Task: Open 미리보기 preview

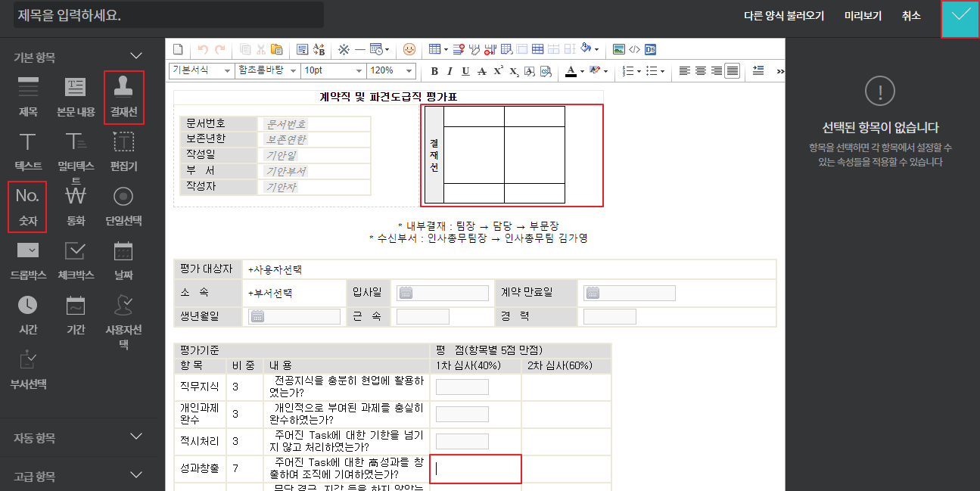Action: pyautogui.click(x=863, y=15)
